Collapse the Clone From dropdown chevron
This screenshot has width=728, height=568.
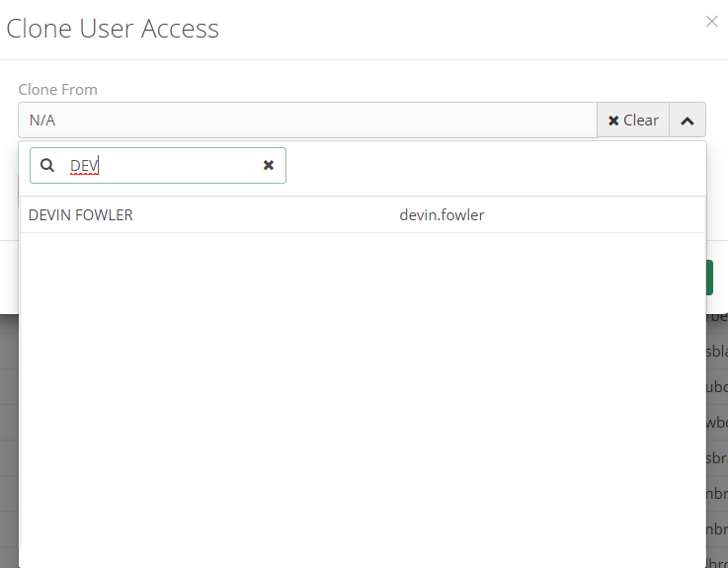pyautogui.click(x=688, y=121)
